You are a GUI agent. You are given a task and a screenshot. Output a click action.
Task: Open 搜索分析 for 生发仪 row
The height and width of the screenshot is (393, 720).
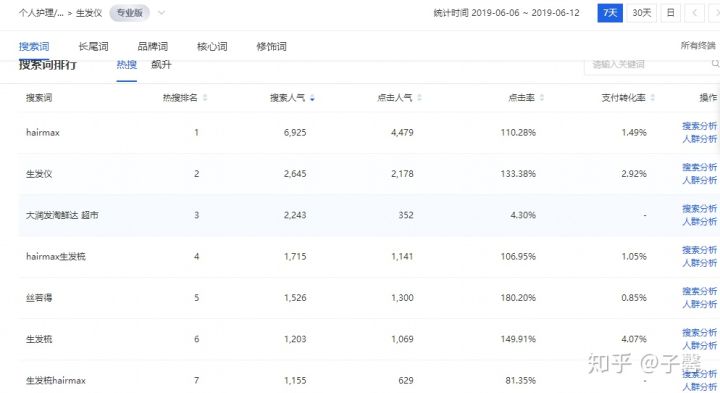click(699, 167)
